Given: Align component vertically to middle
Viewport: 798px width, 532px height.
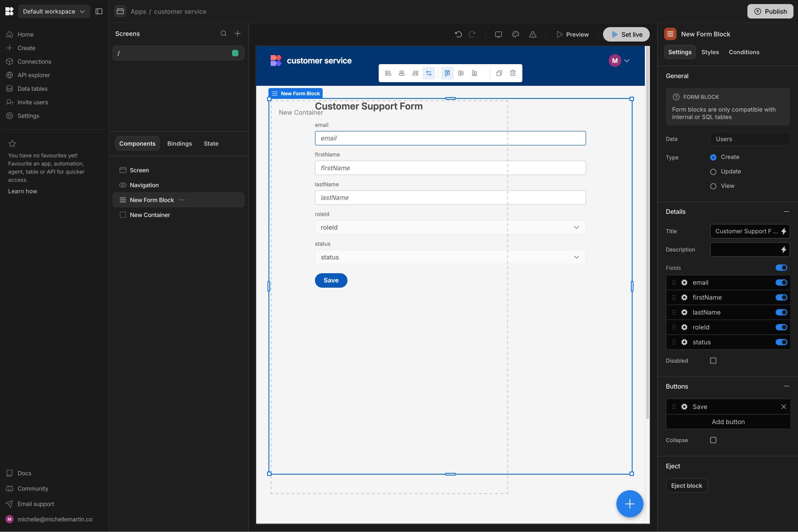Looking at the screenshot, I should 461,73.
